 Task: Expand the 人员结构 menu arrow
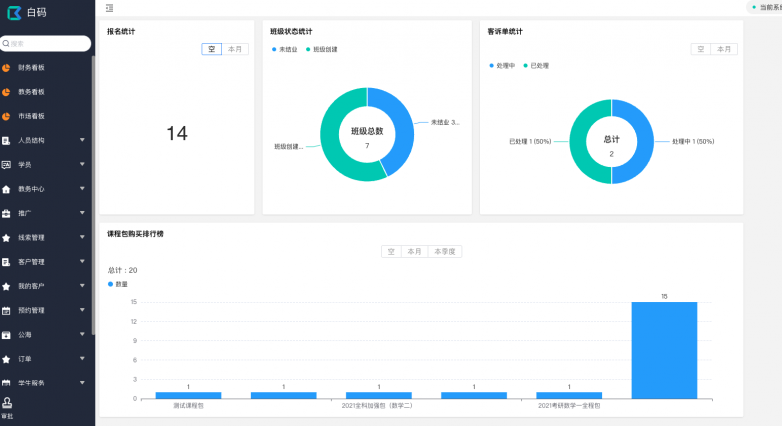coord(82,140)
